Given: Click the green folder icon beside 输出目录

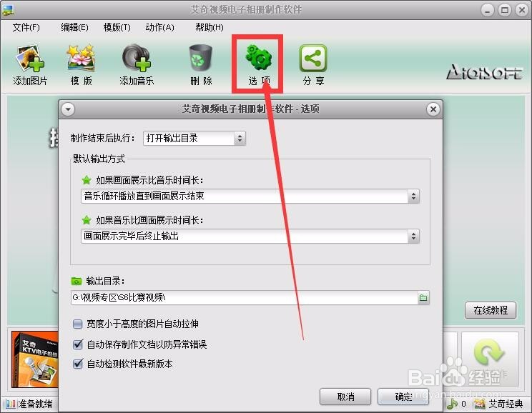Looking at the screenshot, I should pyautogui.click(x=77, y=281).
